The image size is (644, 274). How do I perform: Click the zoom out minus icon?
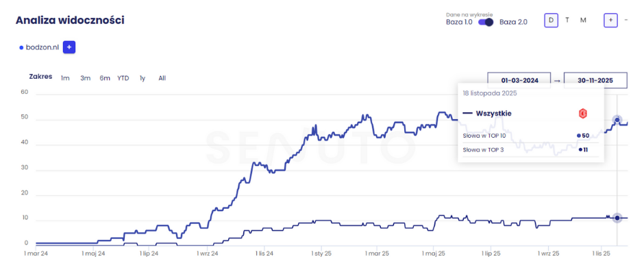click(x=626, y=20)
